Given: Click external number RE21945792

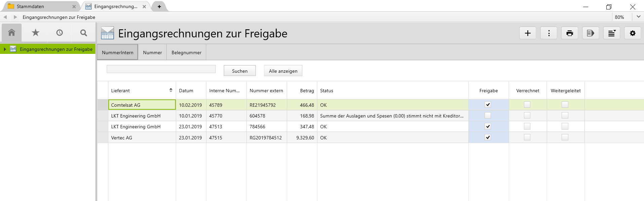Looking at the screenshot, I should coord(267,105).
